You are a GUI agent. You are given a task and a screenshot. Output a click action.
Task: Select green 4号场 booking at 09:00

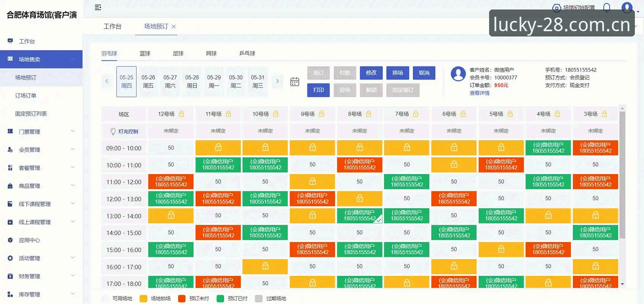click(548, 147)
